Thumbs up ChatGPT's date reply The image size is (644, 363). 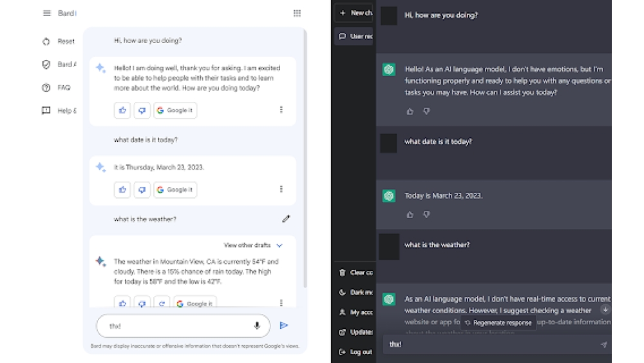410,214
